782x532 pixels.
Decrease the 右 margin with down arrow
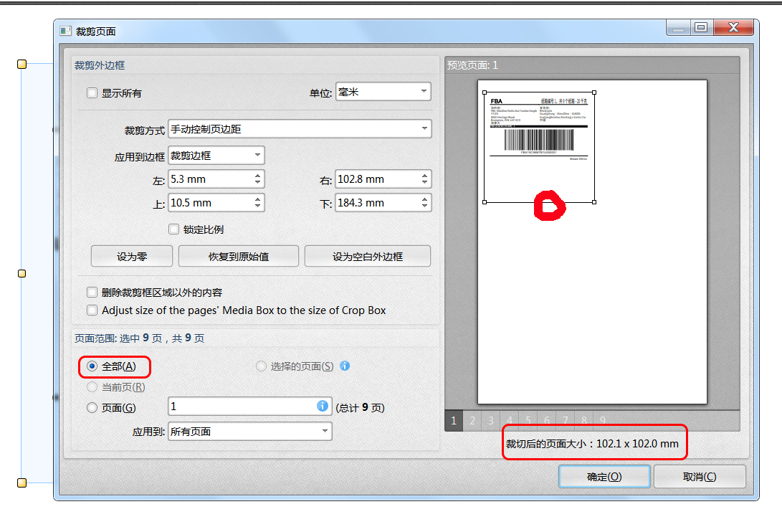pyautogui.click(x=424, y=182)
